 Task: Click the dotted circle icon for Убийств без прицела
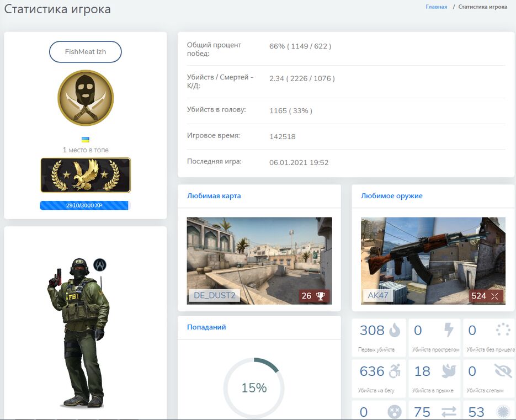click(503, 329)
